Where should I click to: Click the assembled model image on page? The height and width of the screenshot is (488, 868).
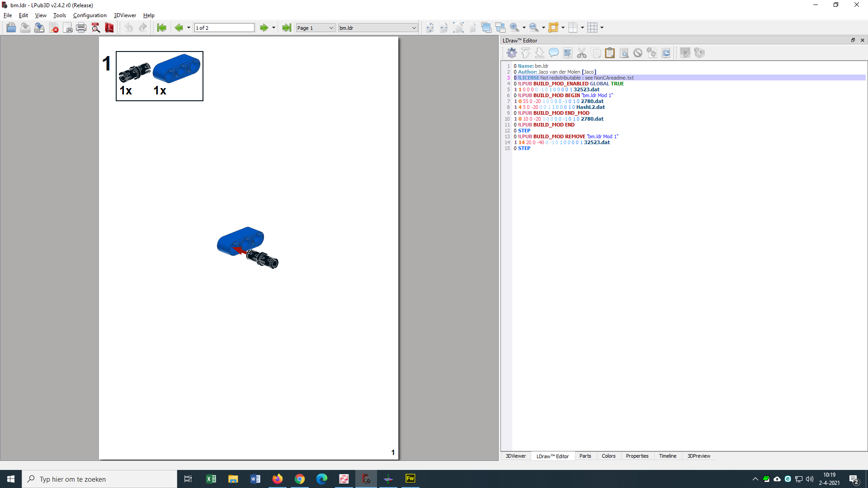pos(247,248)
